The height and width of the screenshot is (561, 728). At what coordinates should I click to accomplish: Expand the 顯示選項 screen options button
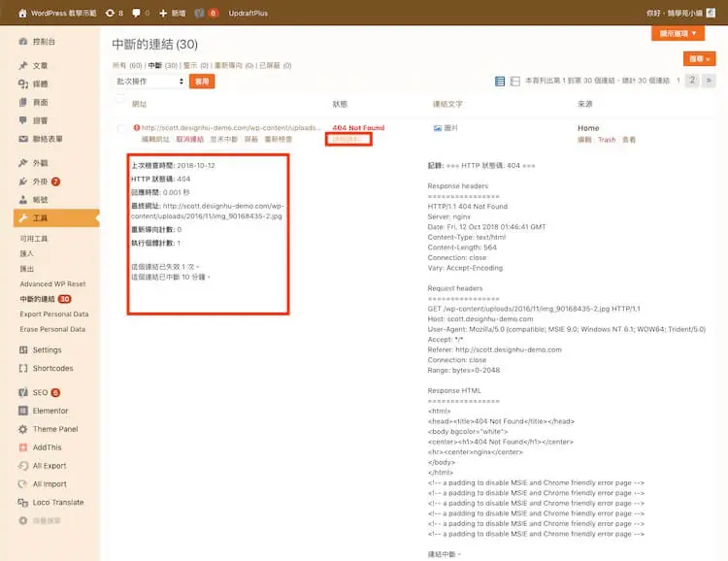pyautogui.click(x=678, y=33)
